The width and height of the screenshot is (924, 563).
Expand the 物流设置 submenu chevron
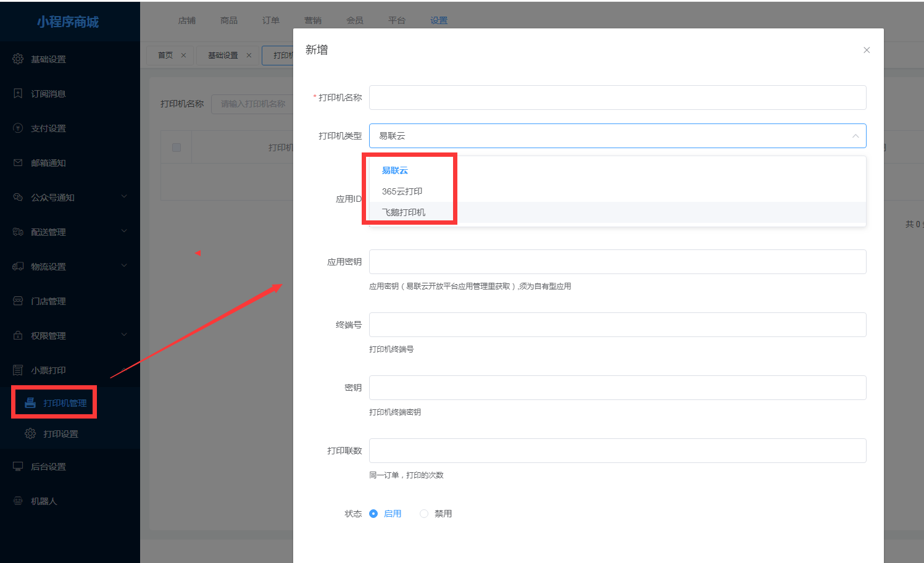[124, 265]
